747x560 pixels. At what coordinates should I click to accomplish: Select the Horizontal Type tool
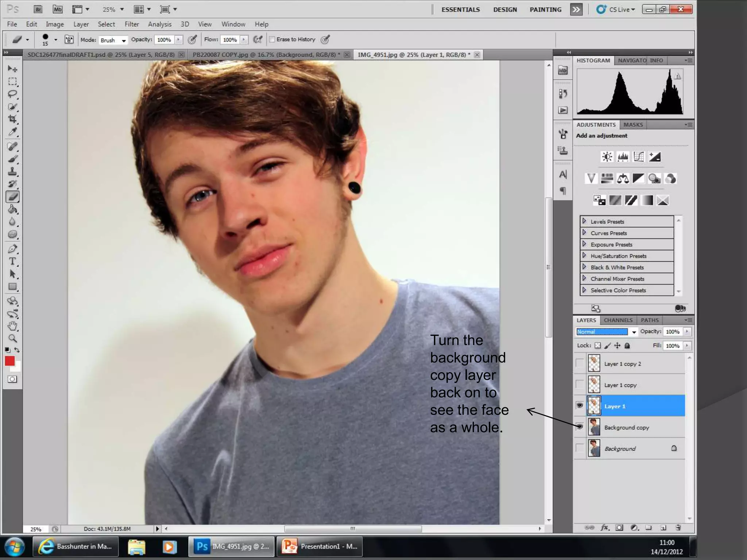pyautogui.click(x=12, y=261)
